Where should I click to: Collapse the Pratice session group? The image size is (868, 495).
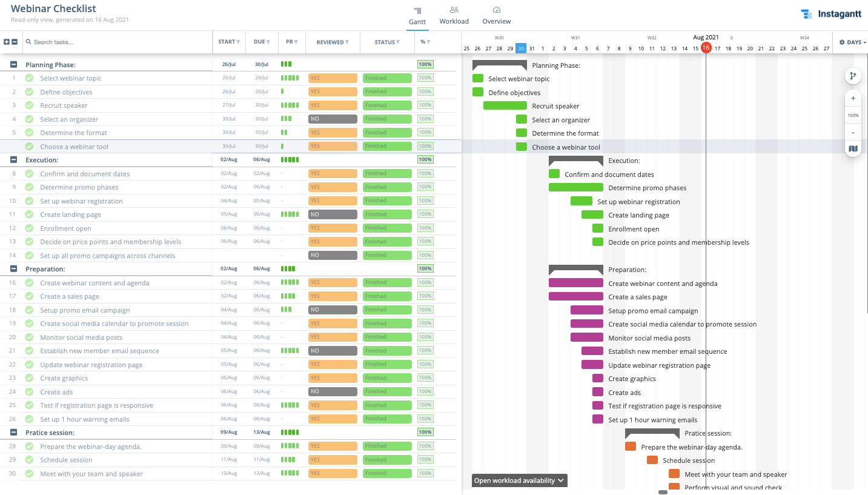[x=13, y=433]
